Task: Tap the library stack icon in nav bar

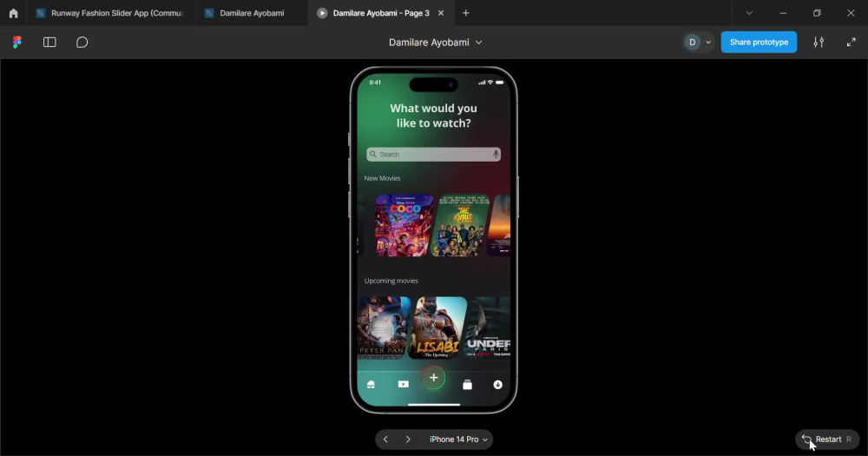Action: click(467, 385)
